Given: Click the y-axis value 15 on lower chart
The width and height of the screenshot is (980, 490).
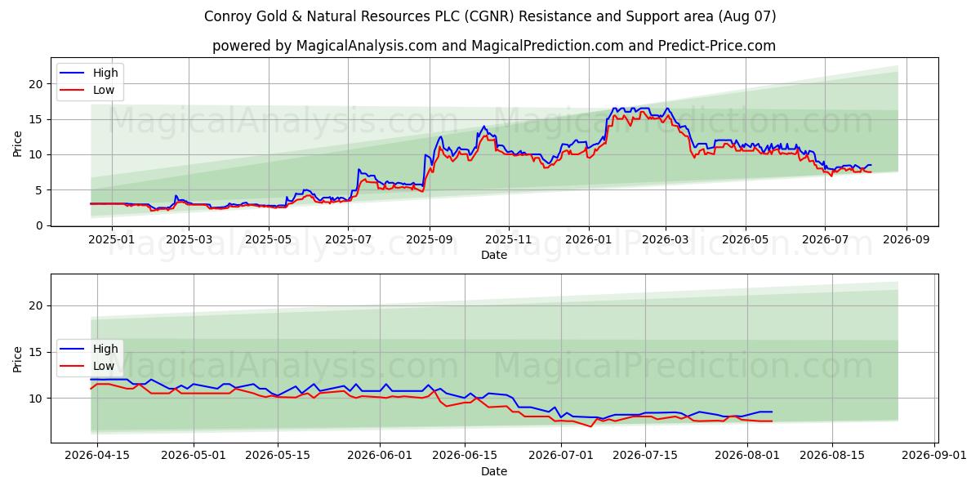Looking at the screenshot, I should (35, 352).
